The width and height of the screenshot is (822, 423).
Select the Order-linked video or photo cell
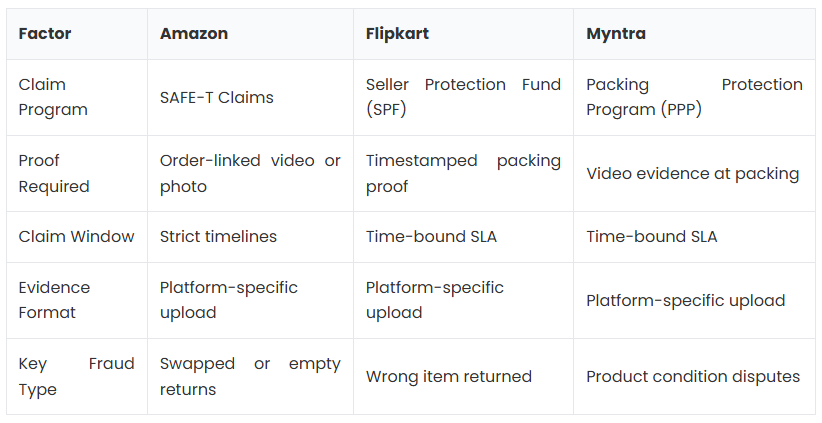(x=250, y=173)
